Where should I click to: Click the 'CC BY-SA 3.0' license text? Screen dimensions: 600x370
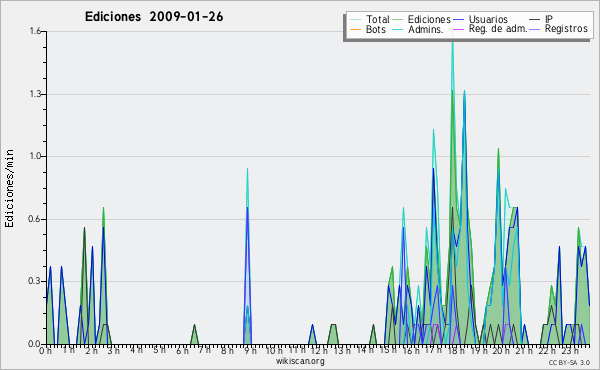569,362
